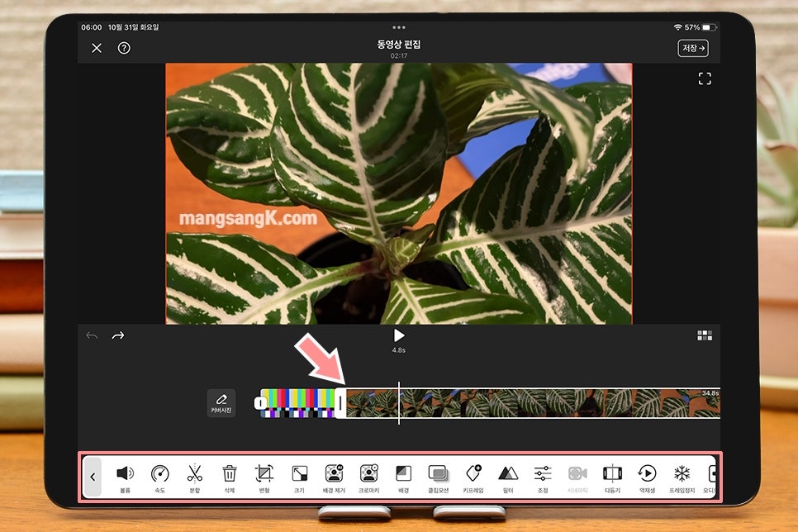Enter fullscreen preview mode
This screenshot has width=798, height=532.
pyautogui.click(x=705, y=78)
